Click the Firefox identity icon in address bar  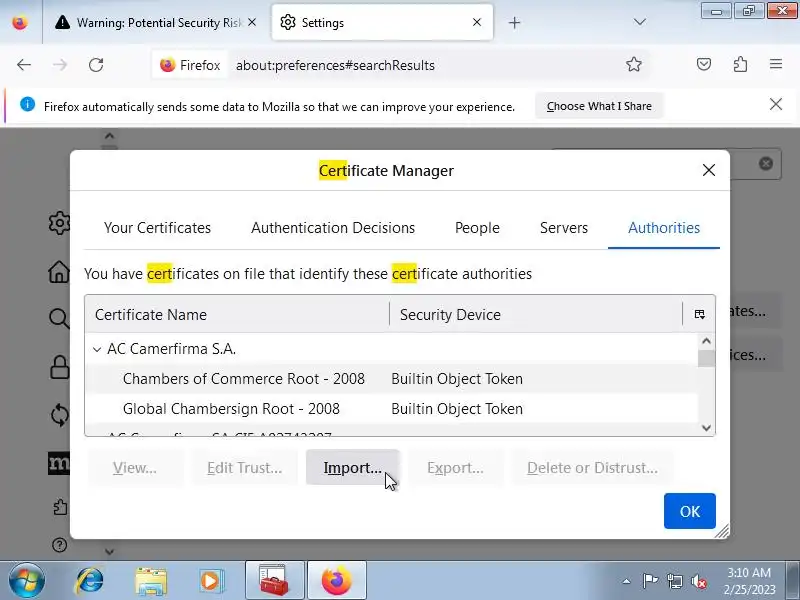coord(190,65)
